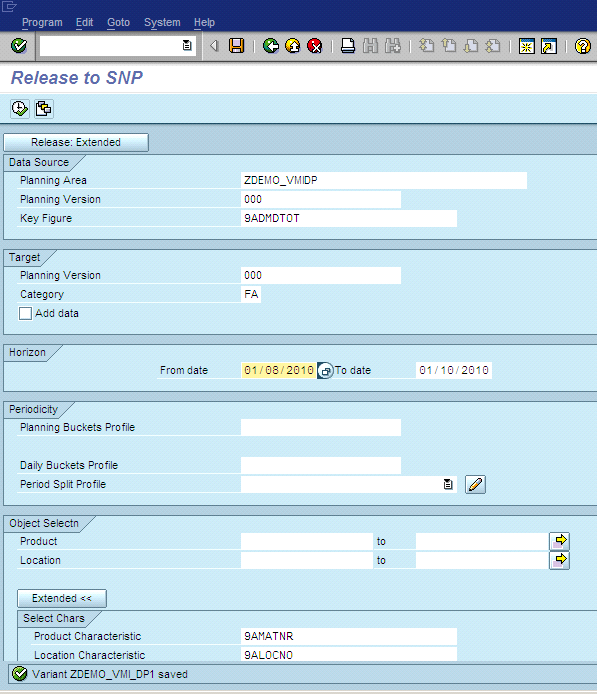Open the Get Variant icon
The width and height of the screenshot is (597, 694).
tap(44, 108)
